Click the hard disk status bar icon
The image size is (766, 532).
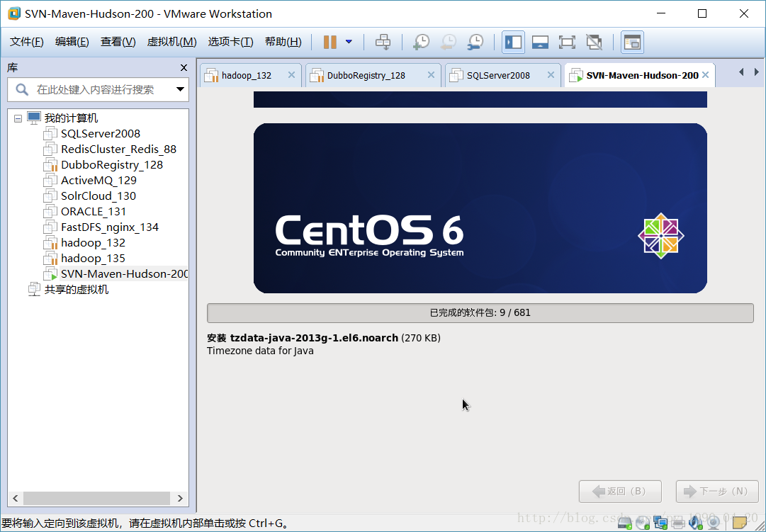point(625,523)
